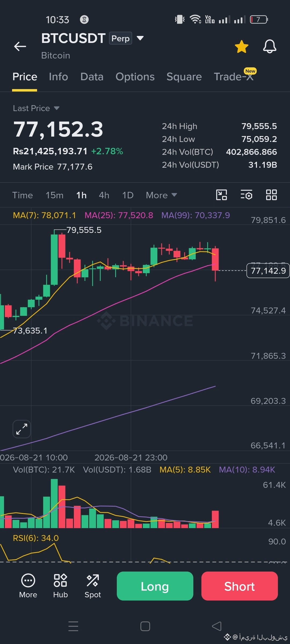The height and width of the screenshot is (644, 290).
Task: Open the More menu icon at bottom
Action: pos(28,586)
